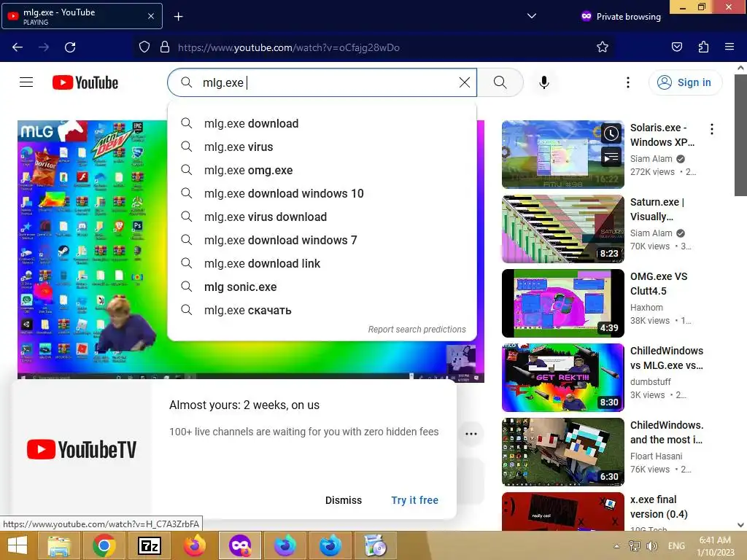The image size is (747, 560).
Task: Open the taskbar clock 6:41 AM
Action: (715, 546)
